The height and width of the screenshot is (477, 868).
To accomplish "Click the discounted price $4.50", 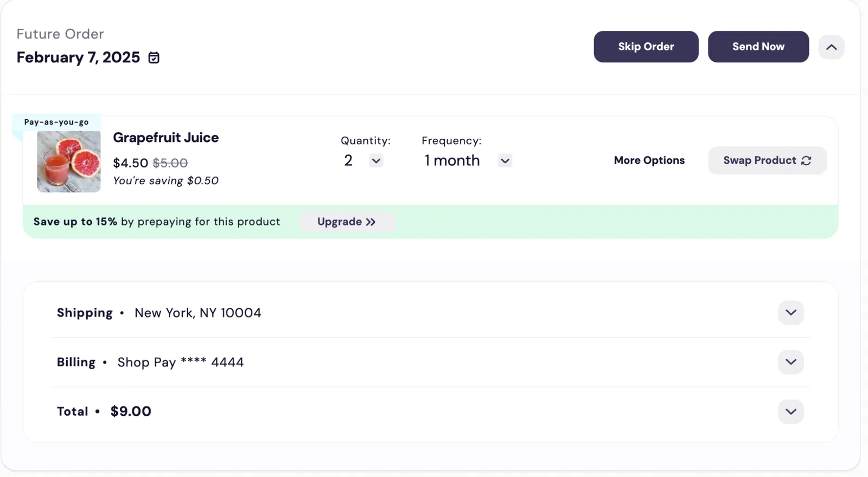I will pyautogui.click(x=130, y=163).
